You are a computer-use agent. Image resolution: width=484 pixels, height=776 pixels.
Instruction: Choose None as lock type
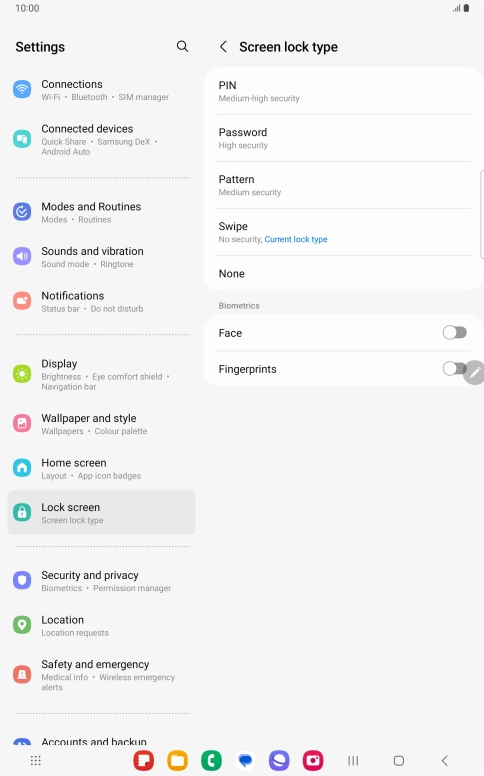point(343,274)
